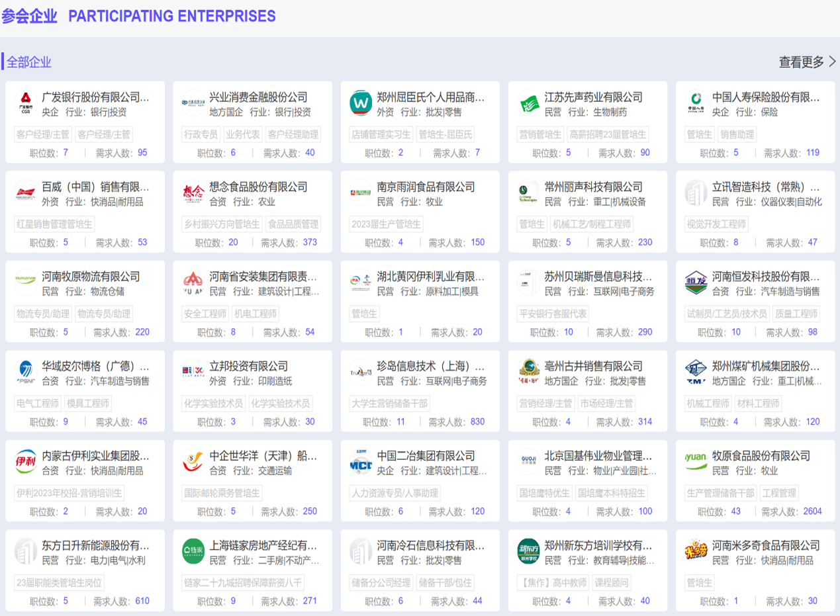Viewport: 840px width, 616px height.
Task: Click the MCC logo for 中国二冶集团
Action: tap(361, 462)
